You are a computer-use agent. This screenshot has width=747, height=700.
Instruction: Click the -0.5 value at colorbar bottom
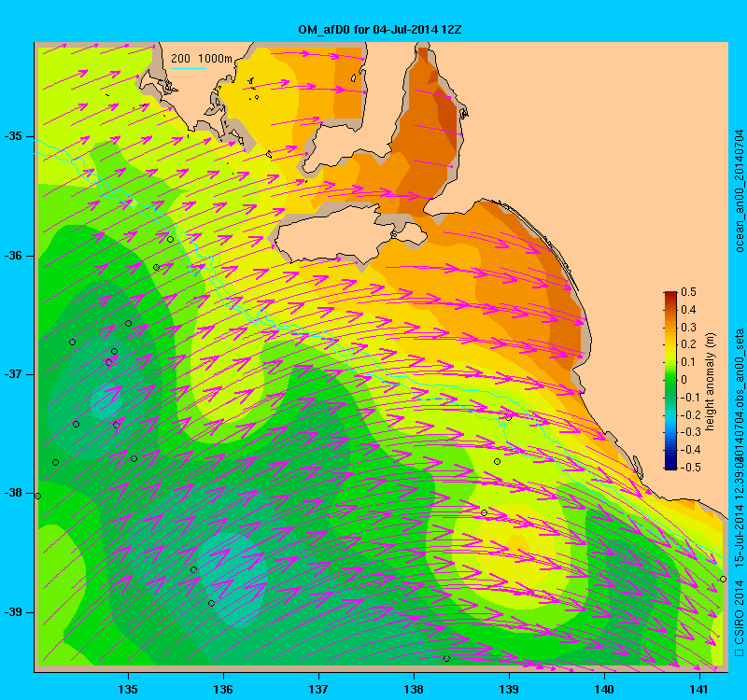[x=690, y=468]
